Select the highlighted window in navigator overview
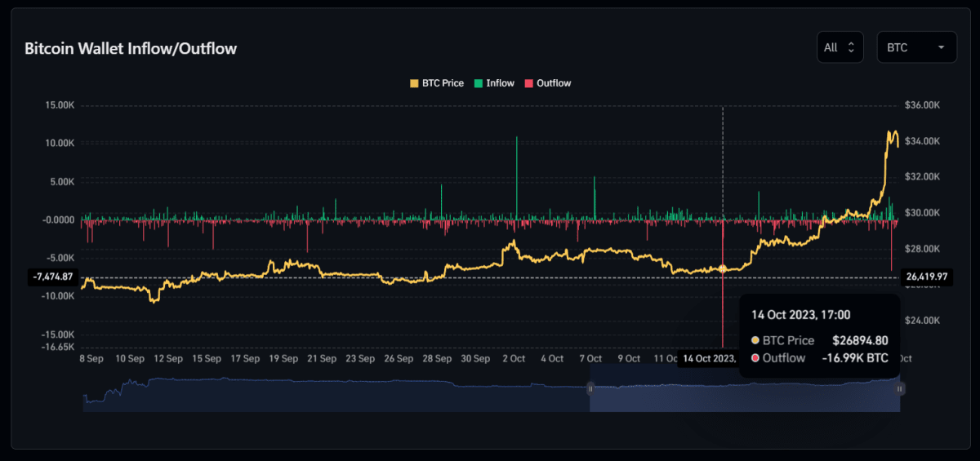 coord(743,396)
